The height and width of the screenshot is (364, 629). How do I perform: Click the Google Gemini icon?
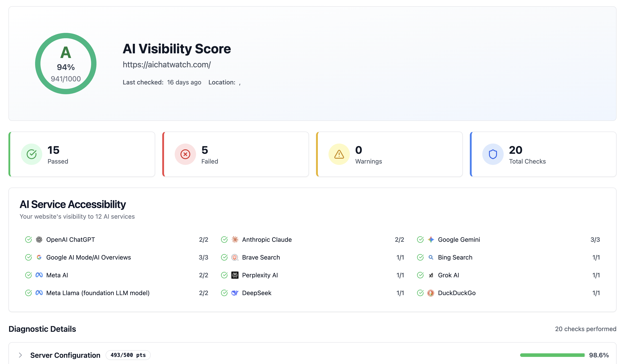(x=431, y=240)
